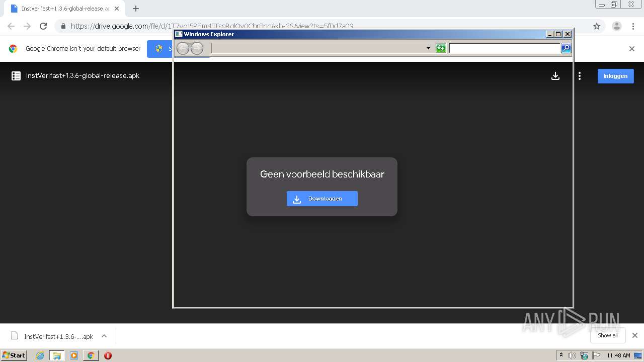The height and width of the screenshot is (362, 644).
Task: Click the Chrome back arrow
Action: tap(11, 26)
